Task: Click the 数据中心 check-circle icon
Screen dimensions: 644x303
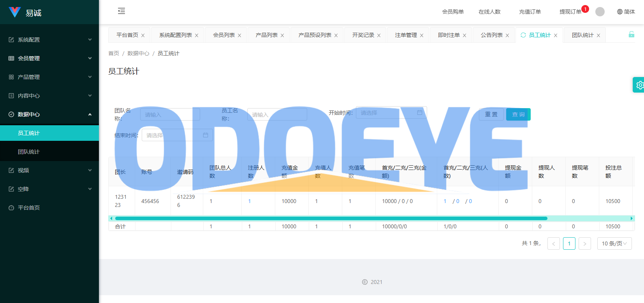Action: click(11, 114)
